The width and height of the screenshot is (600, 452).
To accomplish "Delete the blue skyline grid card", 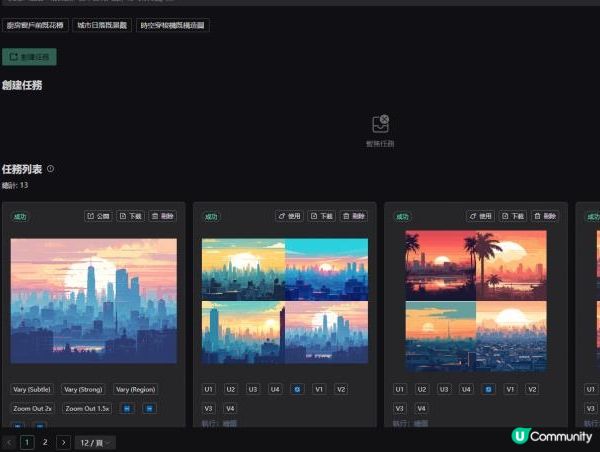I will pyautogui.click(x=354, y=216).
